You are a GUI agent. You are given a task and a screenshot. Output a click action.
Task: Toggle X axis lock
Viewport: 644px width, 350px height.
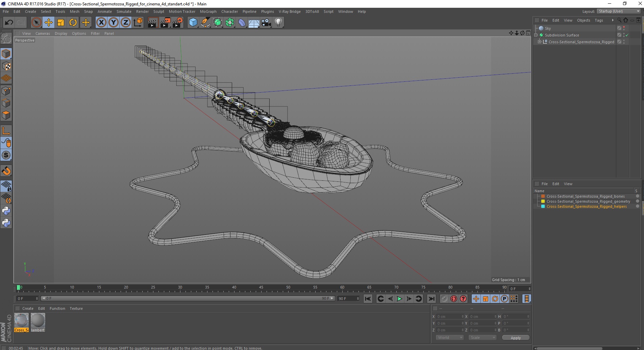[x=101, y=23]
